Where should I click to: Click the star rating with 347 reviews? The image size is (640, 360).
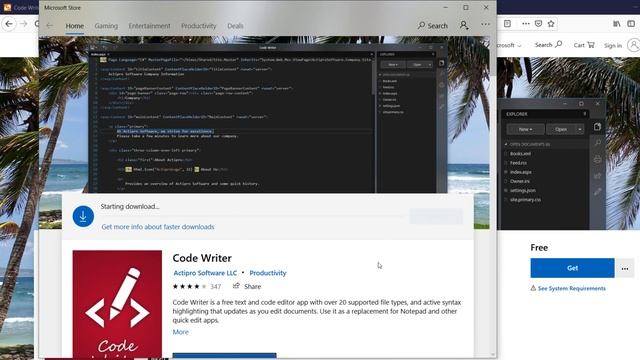click(197, 287)
